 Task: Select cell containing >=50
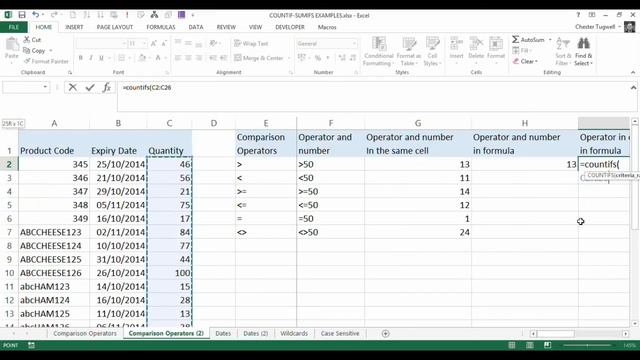click(330, 191)
